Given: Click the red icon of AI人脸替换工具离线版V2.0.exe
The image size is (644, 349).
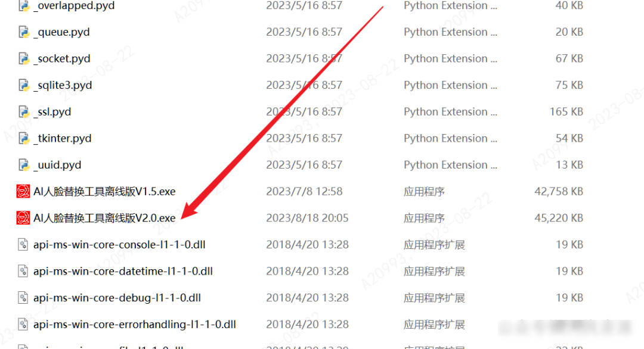Looking at the screenshot, I should pos(23,218).
